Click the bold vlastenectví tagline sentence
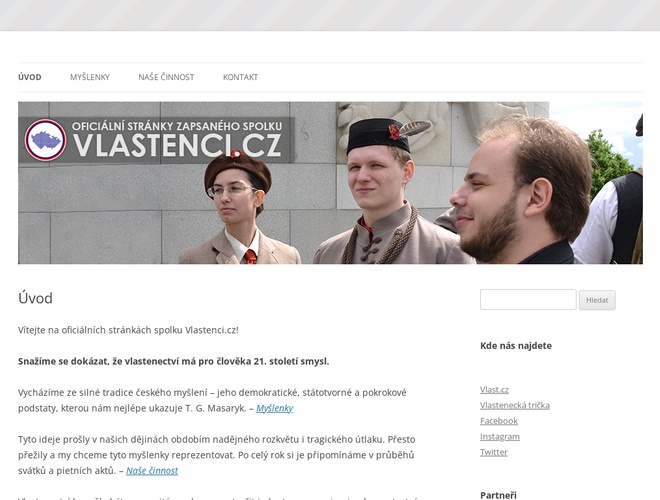 (173, 362)
